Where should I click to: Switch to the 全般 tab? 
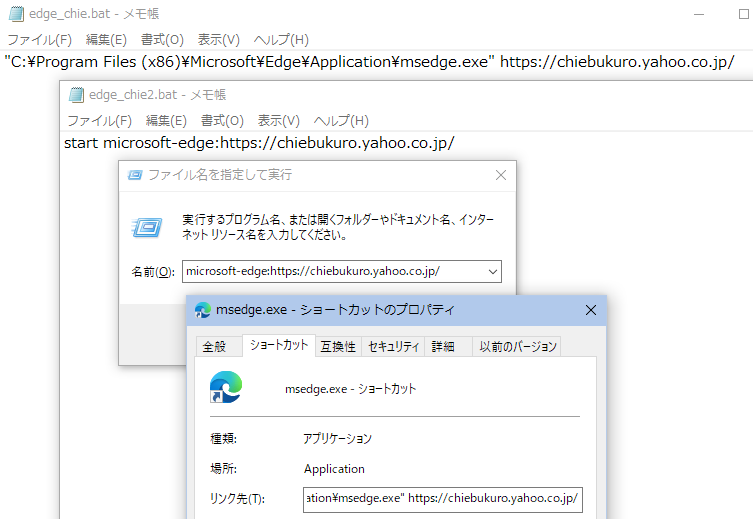click(219, 347)
